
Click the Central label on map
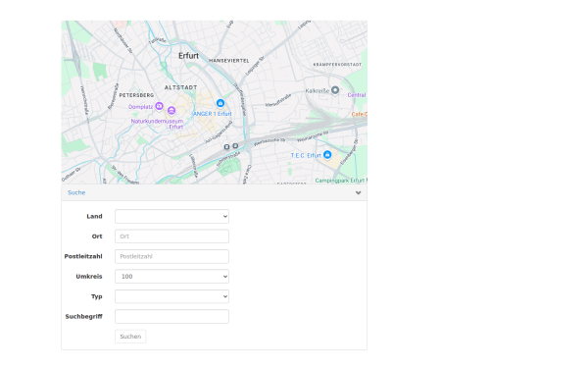coord(357,95)
